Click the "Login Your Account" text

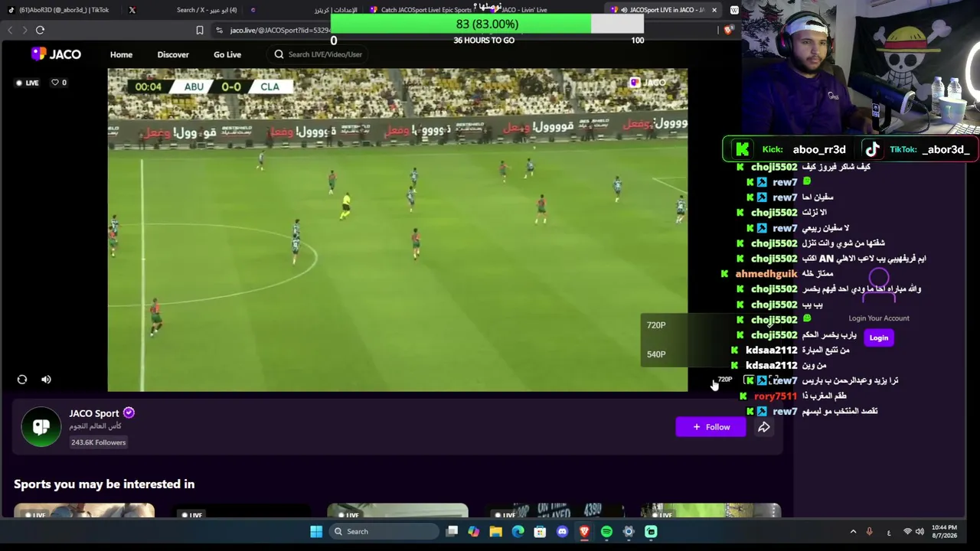(x=879, y=318)
